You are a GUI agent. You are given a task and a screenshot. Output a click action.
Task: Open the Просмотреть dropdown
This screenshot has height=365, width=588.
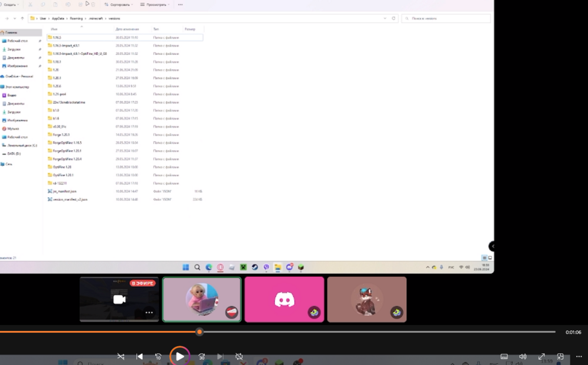pyautogui.click(x=155, y=5)
